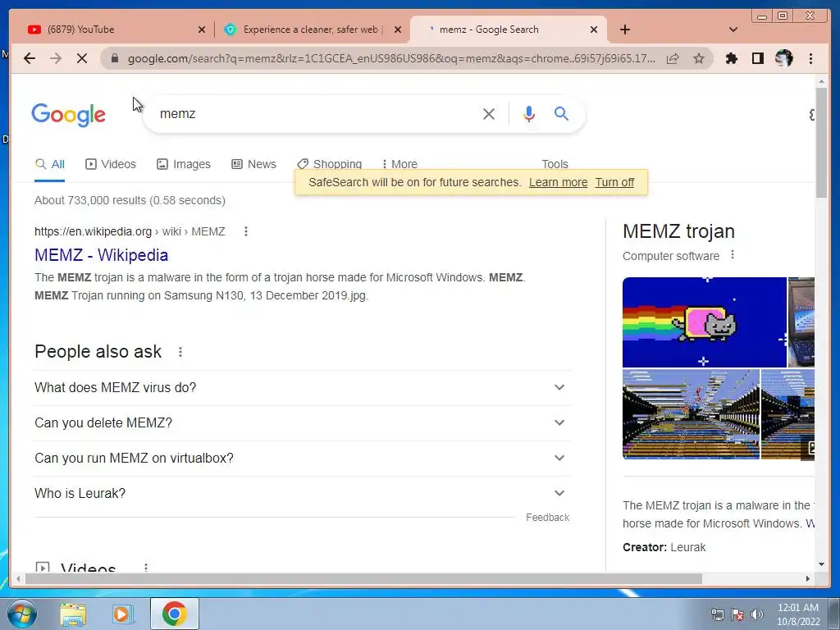Open the Extensions puzzle piece icon
The width and height of the screenshot is (840, 630).
731,58
